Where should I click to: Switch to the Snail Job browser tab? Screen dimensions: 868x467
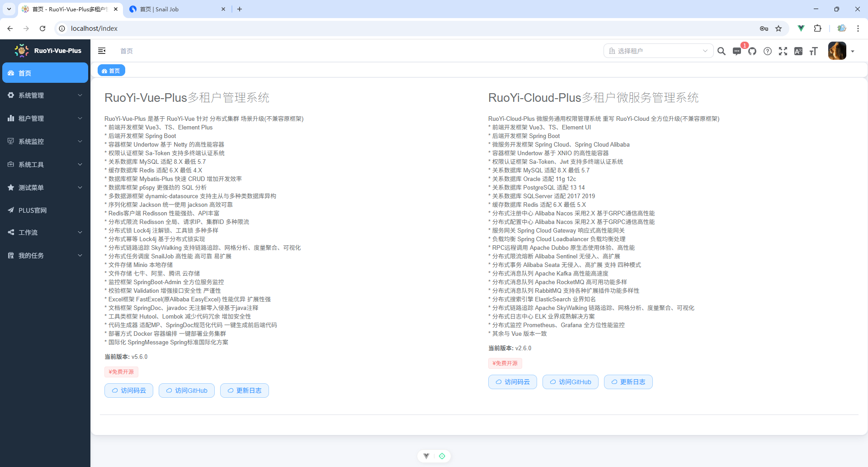point(176,9)
